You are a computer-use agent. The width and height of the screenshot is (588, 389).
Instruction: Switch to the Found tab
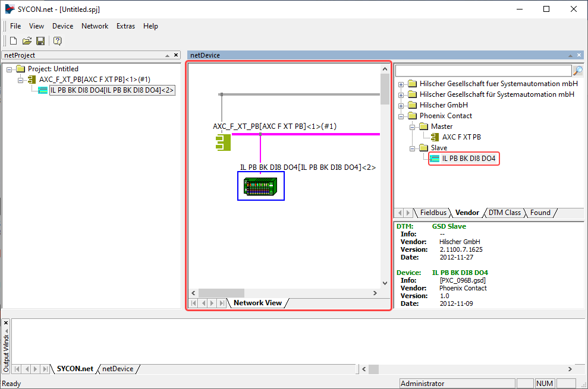click(x=540, y=213)
